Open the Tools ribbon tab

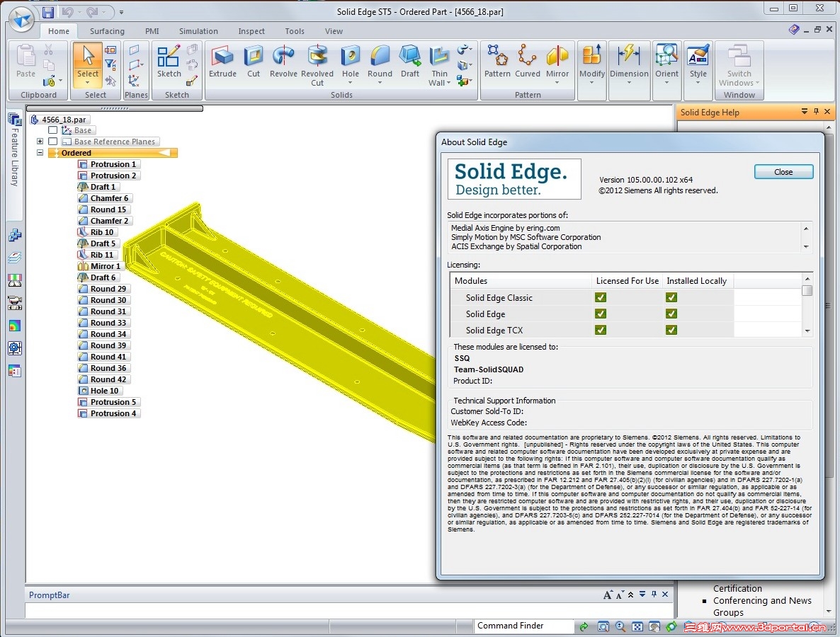295,31
